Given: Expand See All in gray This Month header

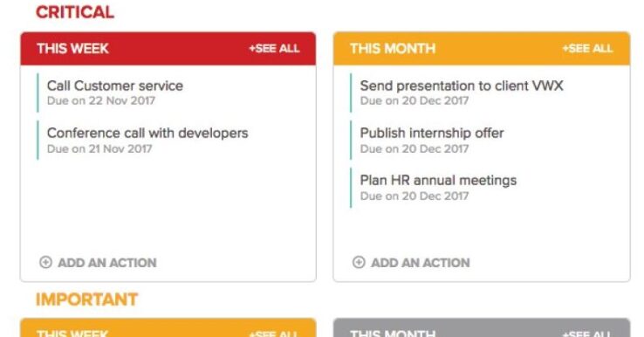Looking at the screenshot, I should coord(586,334).
